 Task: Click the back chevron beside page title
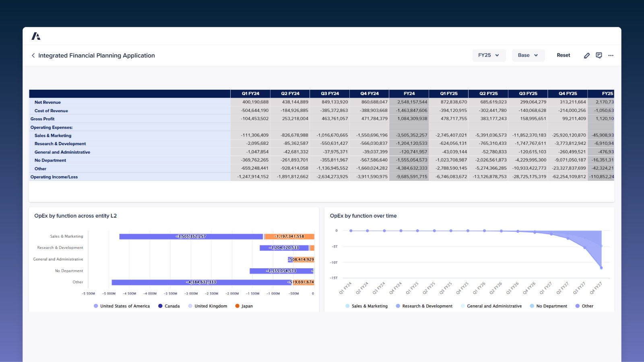click(x=33, y=56)
